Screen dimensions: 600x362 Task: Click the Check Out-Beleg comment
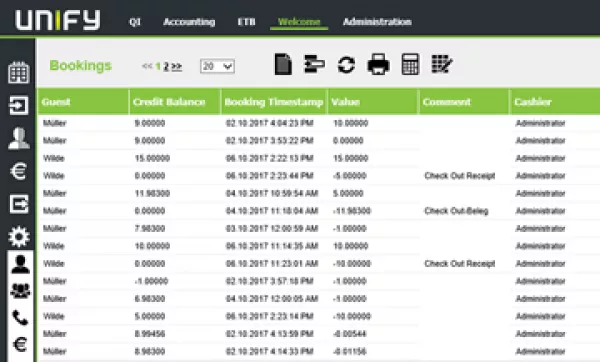coord(456,211)
